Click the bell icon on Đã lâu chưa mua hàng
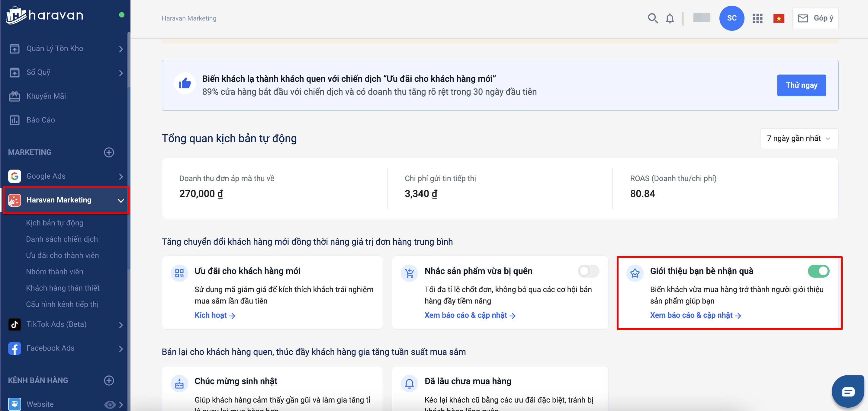Image resolution: width=868 pixels, height=411 pixels. [x=410, y=384]
